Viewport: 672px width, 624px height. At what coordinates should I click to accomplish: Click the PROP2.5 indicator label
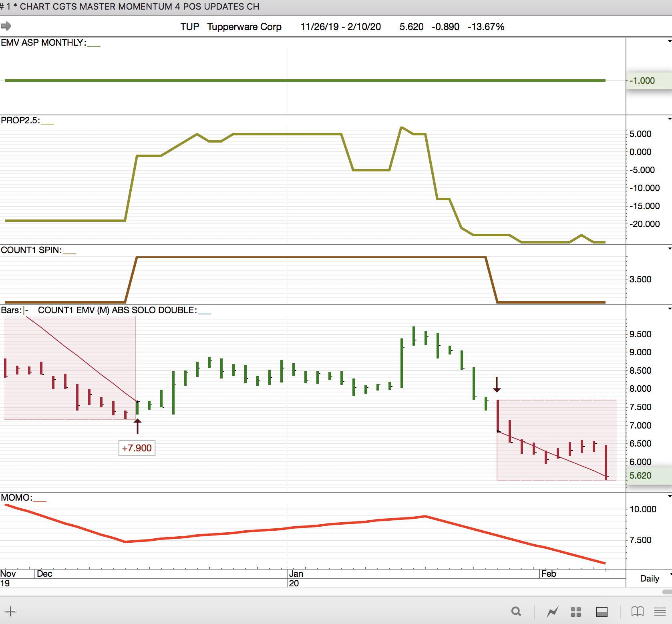(20, 120)
